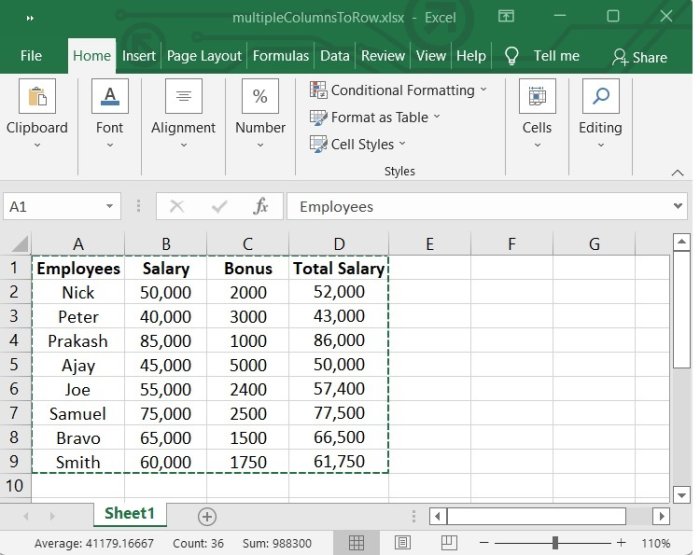Click the zoom slider in status bar

(x=553, y=543)
